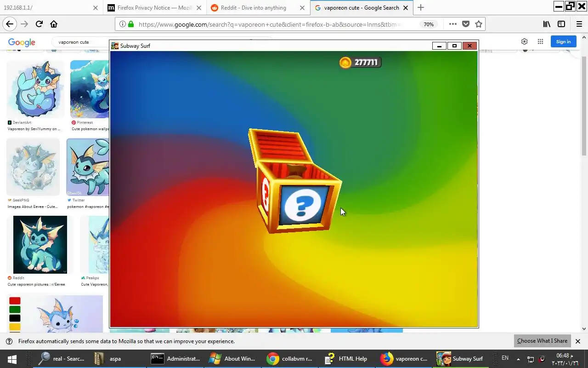
Task: Click the EN language indicator
Action: pyautogui.click(x=505, y=358)
